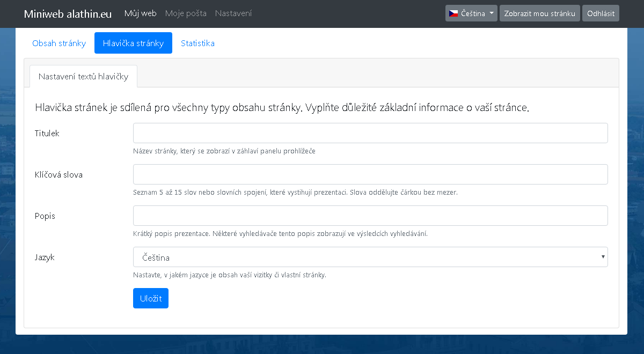Expand the Jazyk select box
This screenshot has width=644, height=354.
[370, 257]
